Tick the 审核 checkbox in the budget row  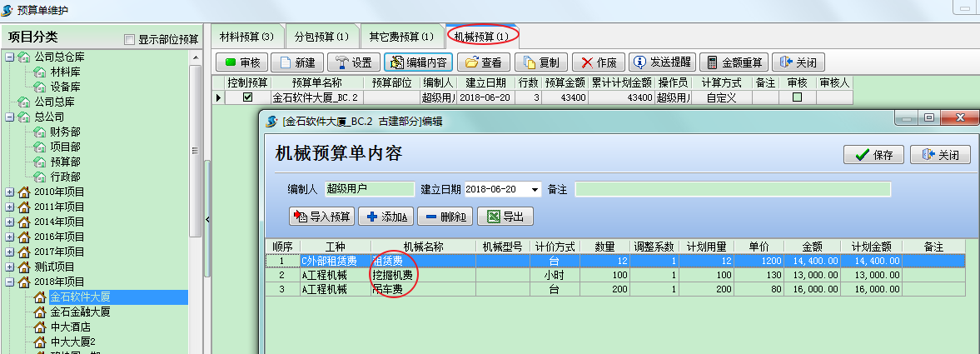(796, 97)
